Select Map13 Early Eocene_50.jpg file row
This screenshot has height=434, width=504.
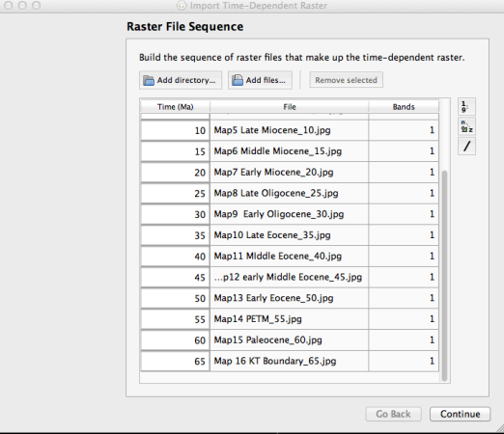[290, 298]
